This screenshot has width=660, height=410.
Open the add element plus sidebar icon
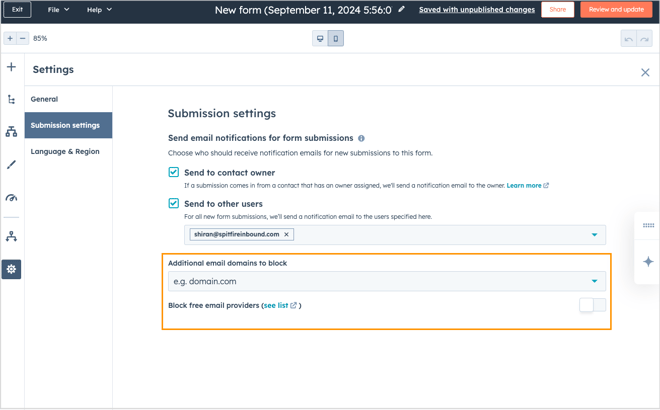tap(11, 67)
